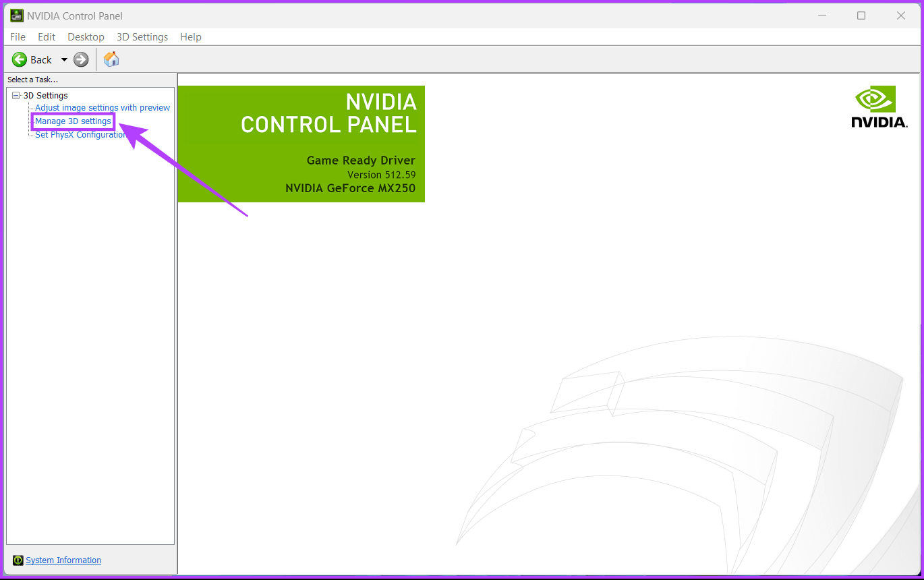Open the 3D Settings menu
The image size is (924, 580).
tap(142, 37)
